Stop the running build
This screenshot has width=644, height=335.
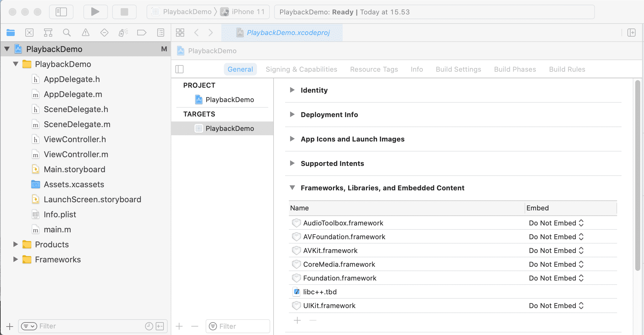coord(124,12)
